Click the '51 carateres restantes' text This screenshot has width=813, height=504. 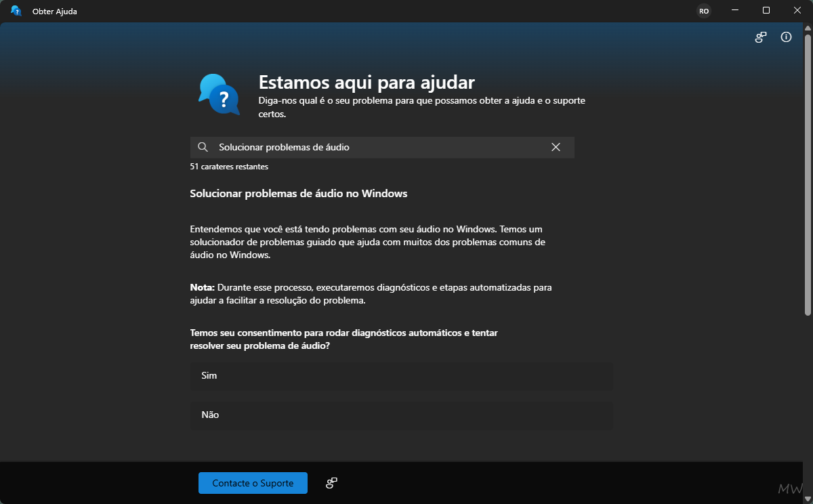[x=229, y=167]
